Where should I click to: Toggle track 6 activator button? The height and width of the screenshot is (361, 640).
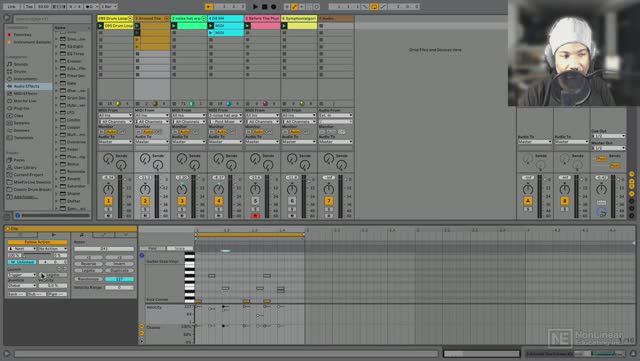[x=292, y=201]
